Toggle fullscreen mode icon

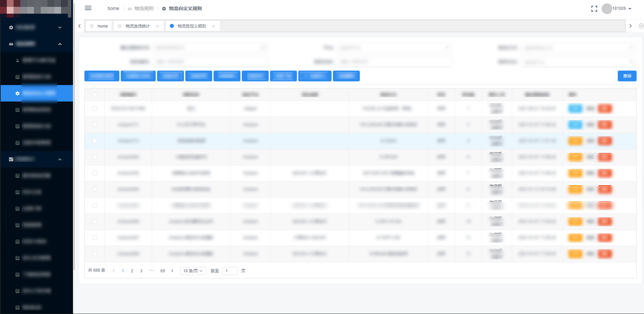coord(594,9)
